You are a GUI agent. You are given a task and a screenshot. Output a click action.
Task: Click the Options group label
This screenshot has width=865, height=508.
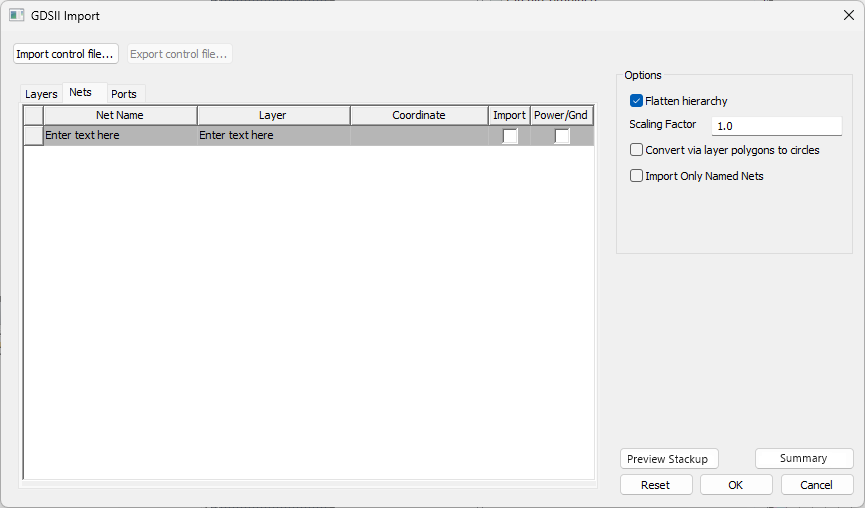(643, 75)
